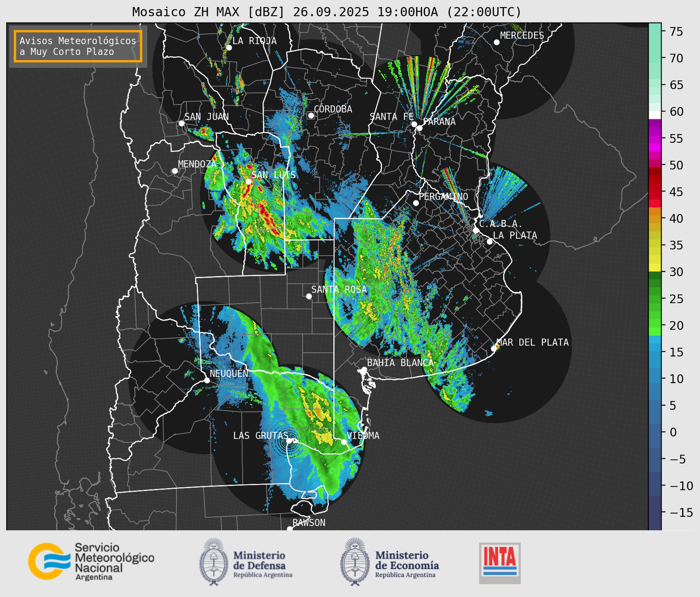Click the Mercedes city marker
700x597 pixels.
[x=496, y=42]
